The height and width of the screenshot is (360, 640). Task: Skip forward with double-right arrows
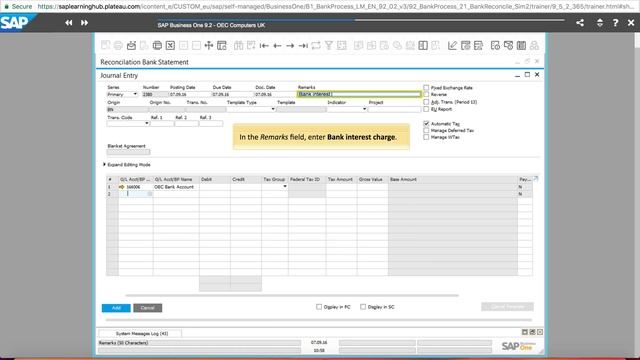click(84, 23)
